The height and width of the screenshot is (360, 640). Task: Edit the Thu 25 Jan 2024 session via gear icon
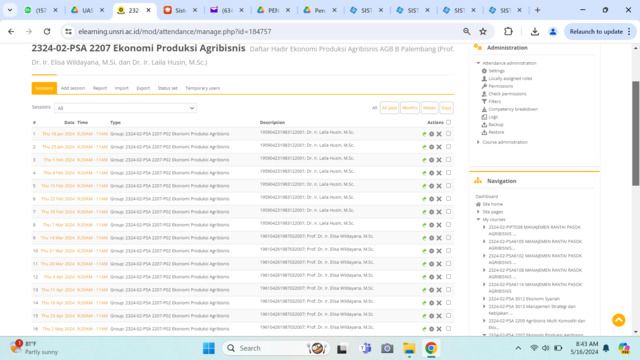tap(431, 147)
